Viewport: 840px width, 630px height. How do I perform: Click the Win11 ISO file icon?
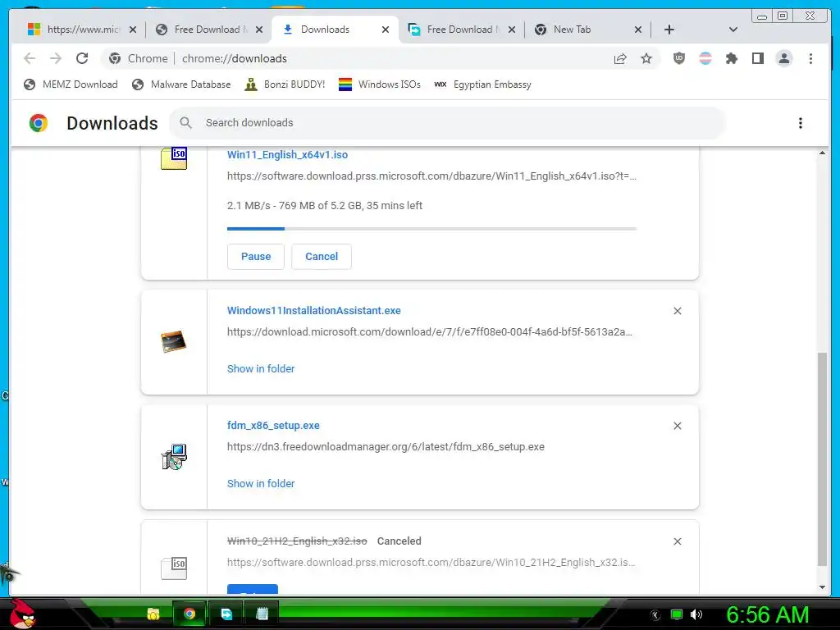pyautogui.click(x=174, y=158)
